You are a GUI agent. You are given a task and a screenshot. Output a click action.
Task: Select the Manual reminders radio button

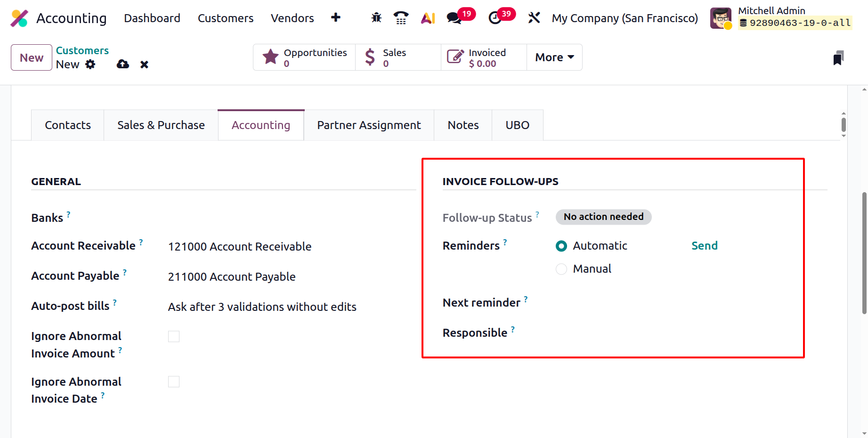(x=561, y=269)
